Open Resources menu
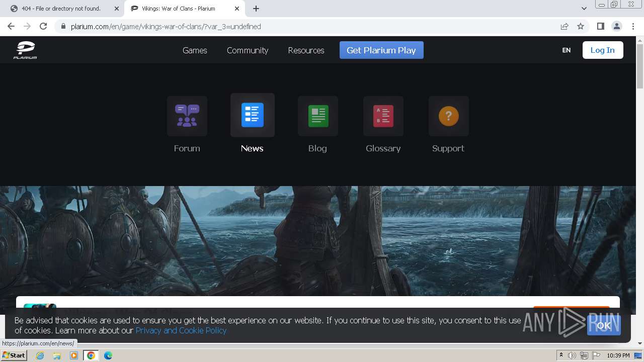Image resolution: width=644 pixels, height=362 pixels. 306,50
